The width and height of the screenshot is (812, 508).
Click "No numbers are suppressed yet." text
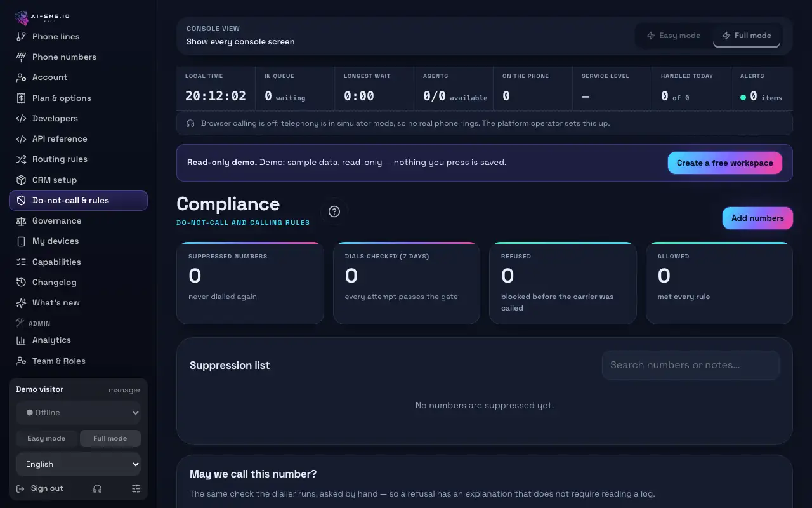[485, 405]
